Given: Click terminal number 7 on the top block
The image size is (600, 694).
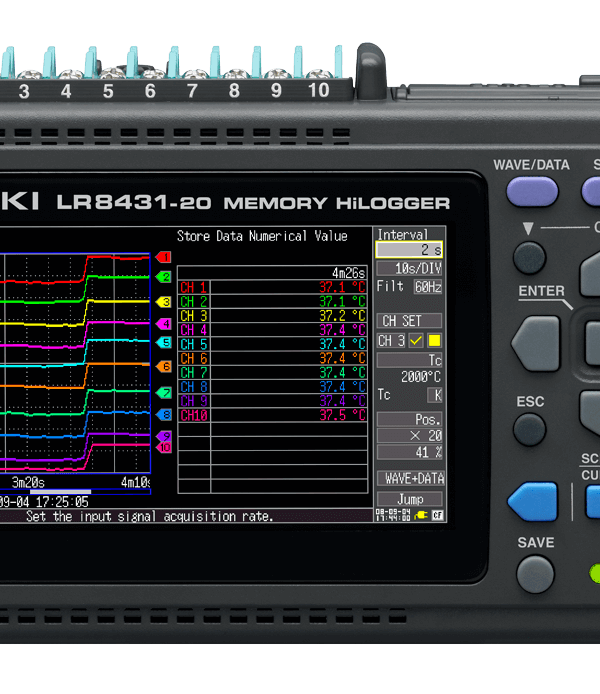Looking at the screenshot, I should (x=192, y=91).
